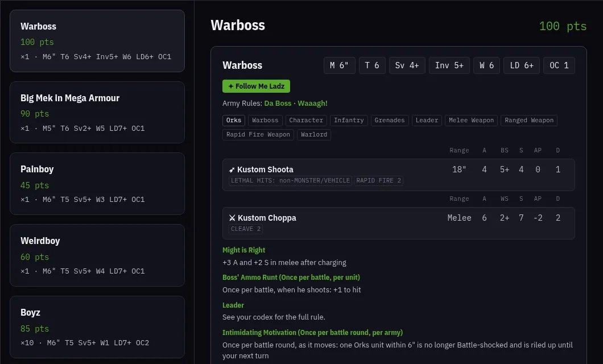Click the M 6" stat box
Screen dimensions: 603x364
[339, 65]
